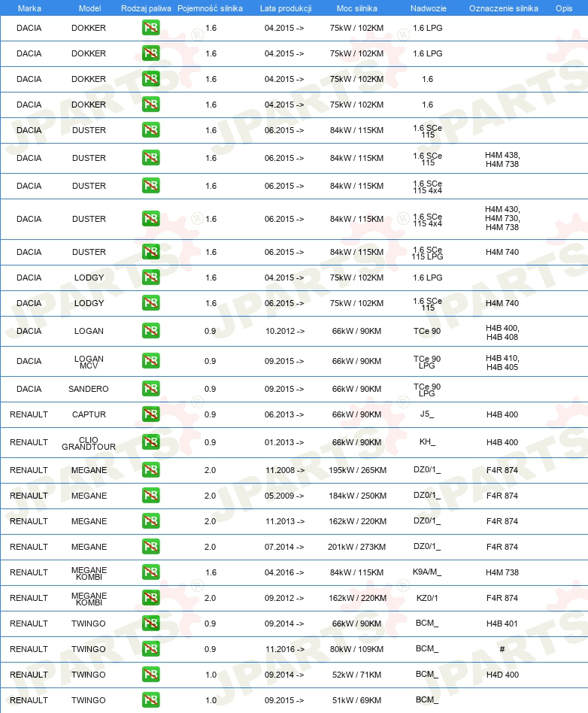Select the '05.2009 ->' production date
This screenshot has width=588, height=713.
tap(284, 496)
